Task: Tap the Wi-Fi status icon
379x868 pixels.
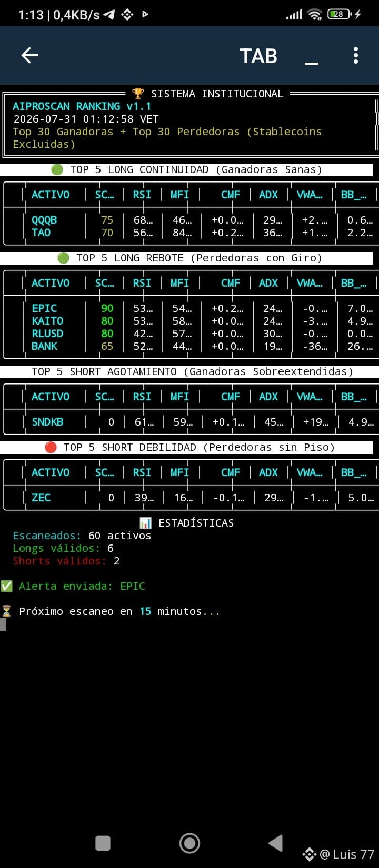Action: (315, 14)
